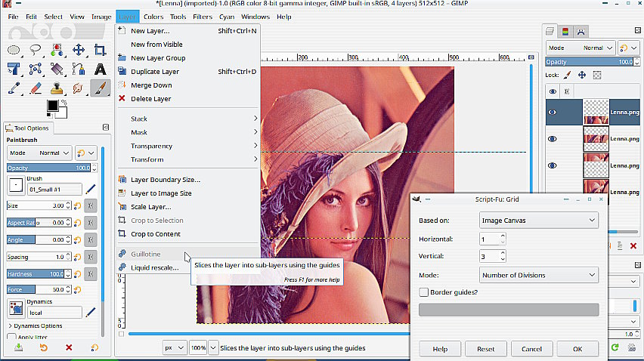Choose the Move tool in toolbox
This screenshot has height=361, width=644.
pyautogui.click(x=79, y=51)
